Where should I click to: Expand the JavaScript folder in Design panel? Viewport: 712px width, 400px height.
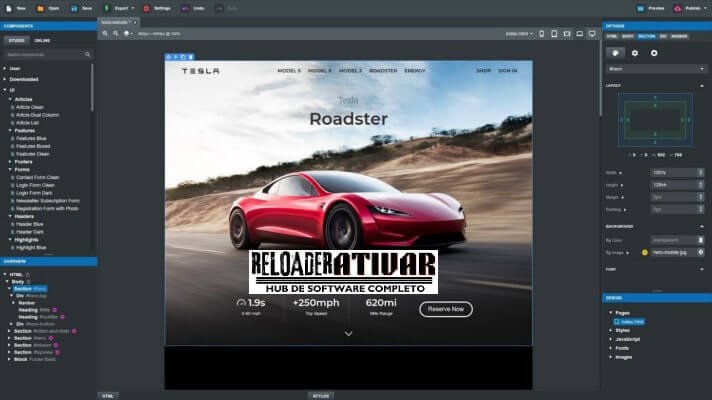(x=611, y=339)
